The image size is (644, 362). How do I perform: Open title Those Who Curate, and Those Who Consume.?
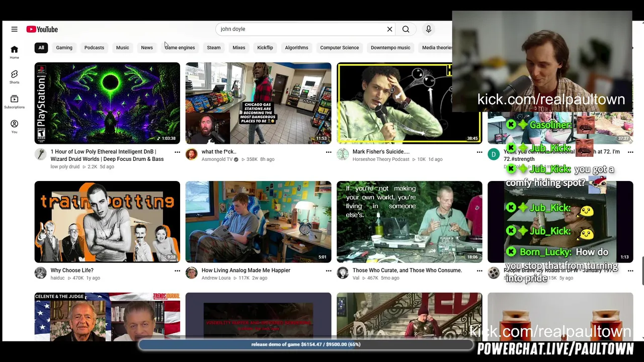point(407,270)
